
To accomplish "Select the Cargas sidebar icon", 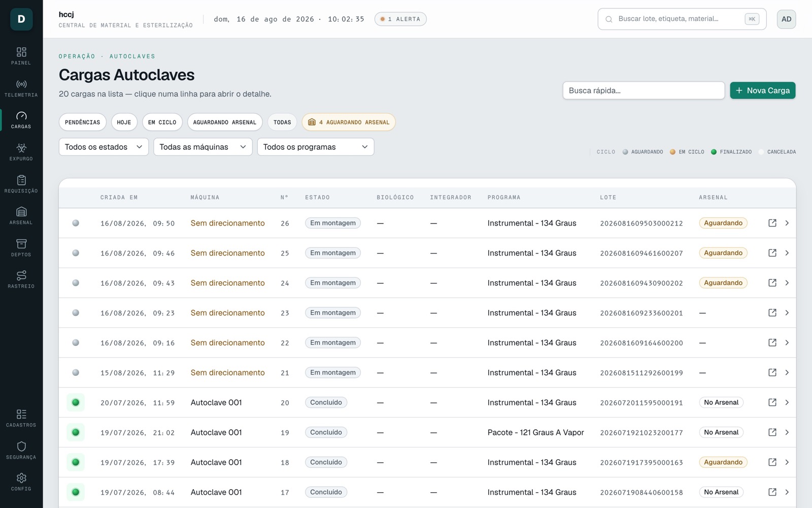I will coord(21,120).
